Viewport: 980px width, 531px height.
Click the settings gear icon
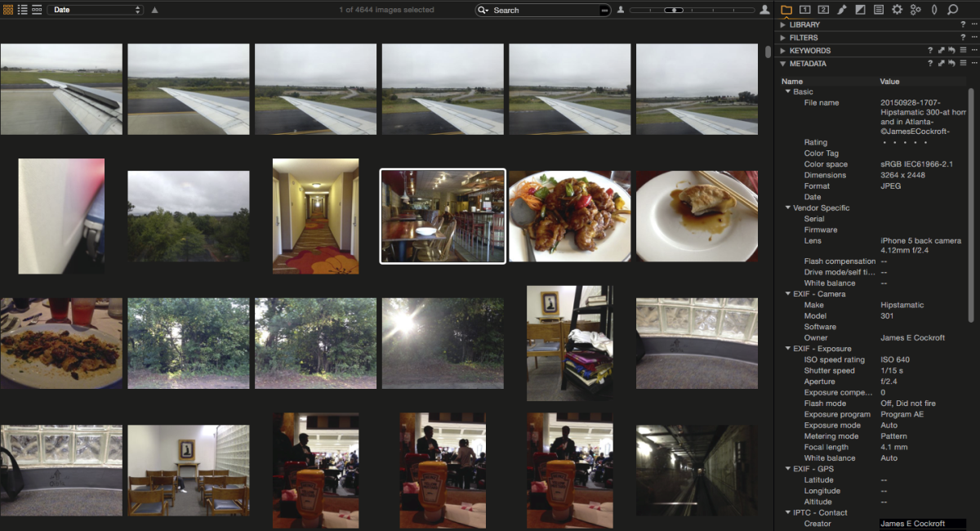898,10
